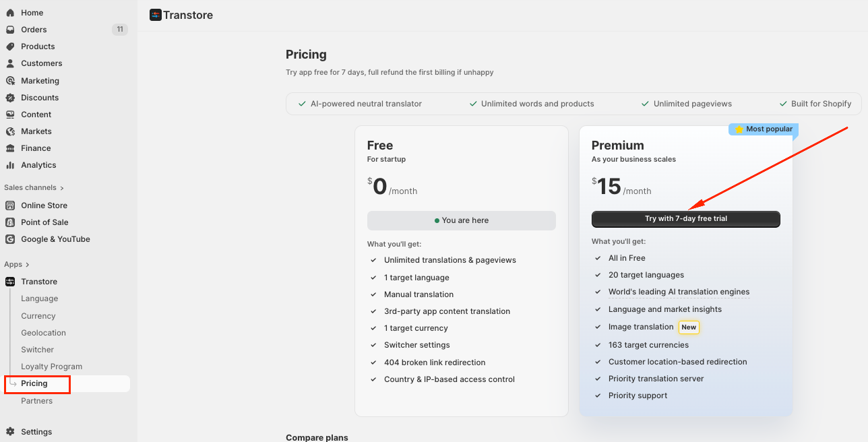Viewport: 868px width, 442px height.
Task: Click the Settings gear icon
Action: 10,432
